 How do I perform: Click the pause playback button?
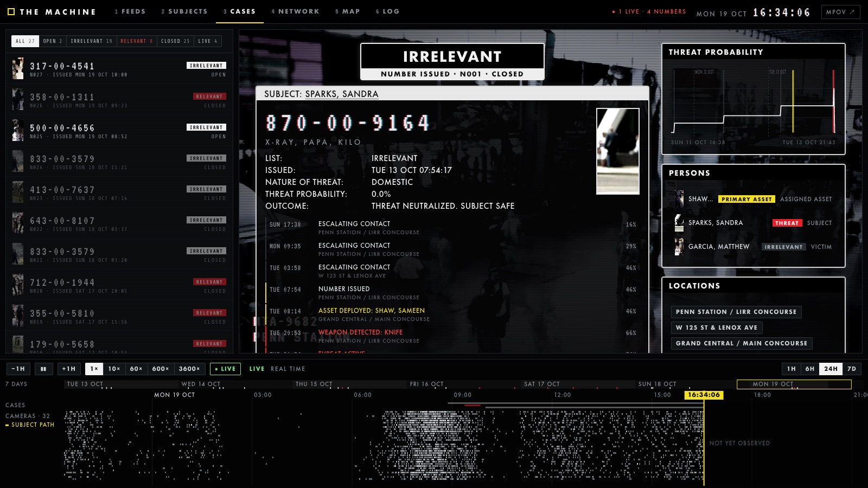(43, 369)
